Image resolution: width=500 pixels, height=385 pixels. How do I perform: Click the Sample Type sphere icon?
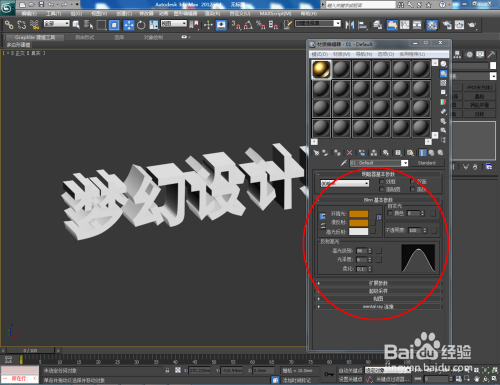443,64
